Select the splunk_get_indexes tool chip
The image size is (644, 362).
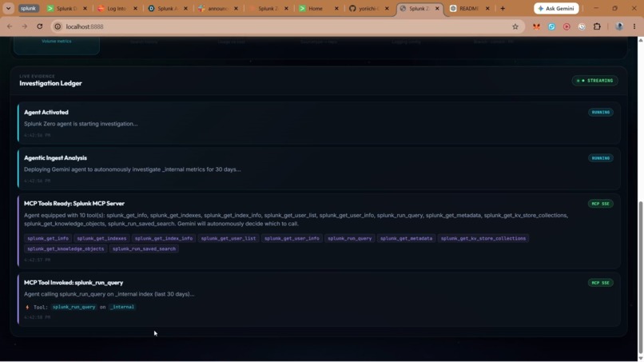[x=101, y=238]
